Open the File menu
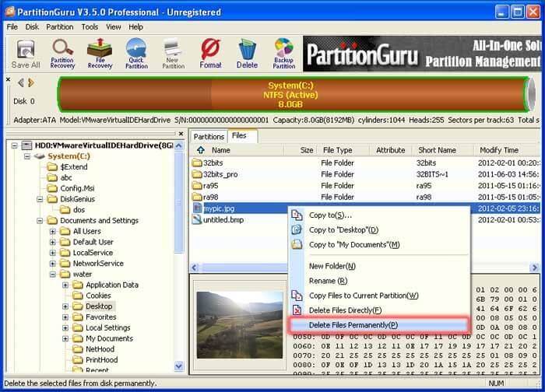The width and height of the screenshot is (545, 392). (x=12, y=26)
